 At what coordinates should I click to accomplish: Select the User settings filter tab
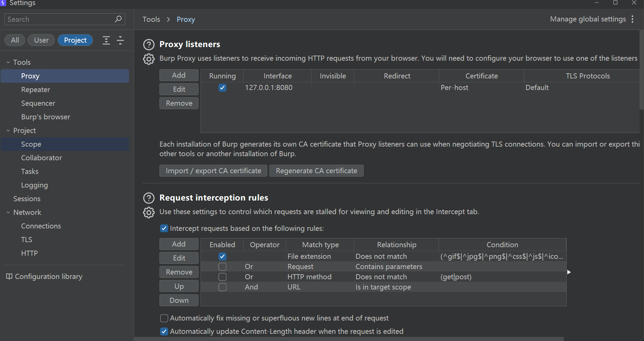tap(41, 40)
